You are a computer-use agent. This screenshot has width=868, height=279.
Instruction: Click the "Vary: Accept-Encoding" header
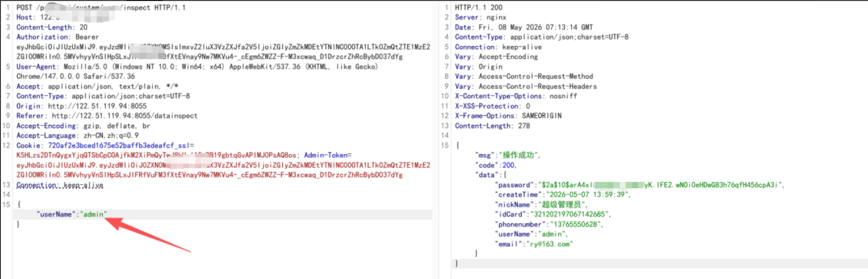(x=497, y=57)
